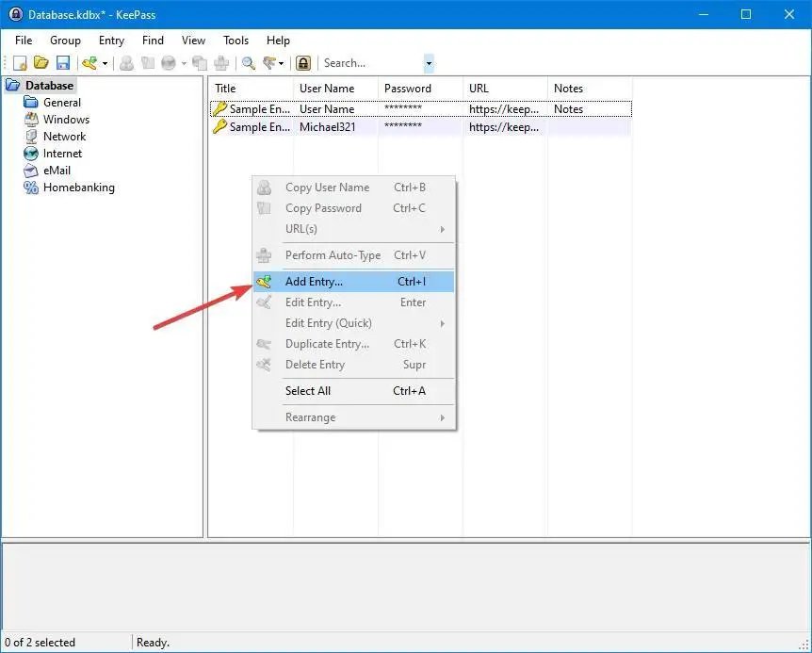Open the Find menu

(153, 41)
